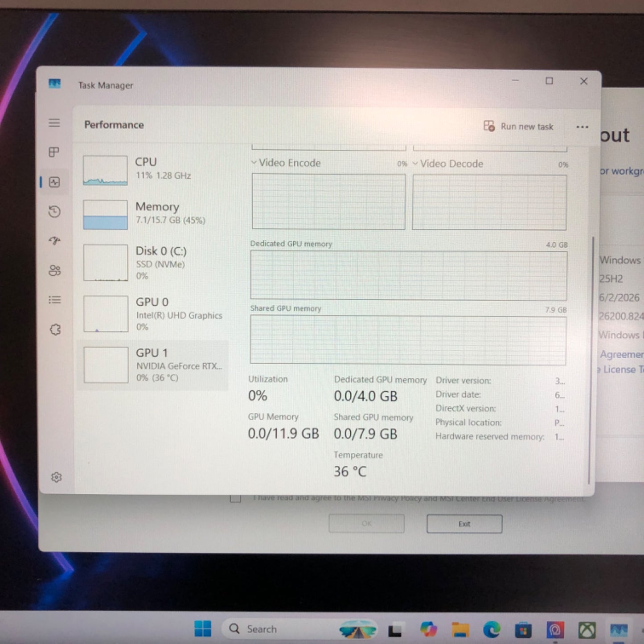Click Exit in the MSI Center dialog

tap(464, 524)
